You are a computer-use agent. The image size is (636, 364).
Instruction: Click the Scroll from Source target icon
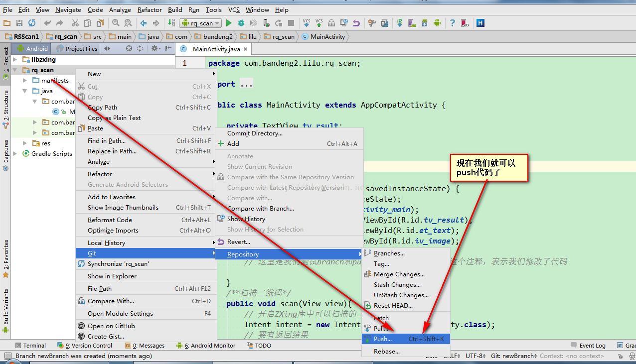(129, 48)
